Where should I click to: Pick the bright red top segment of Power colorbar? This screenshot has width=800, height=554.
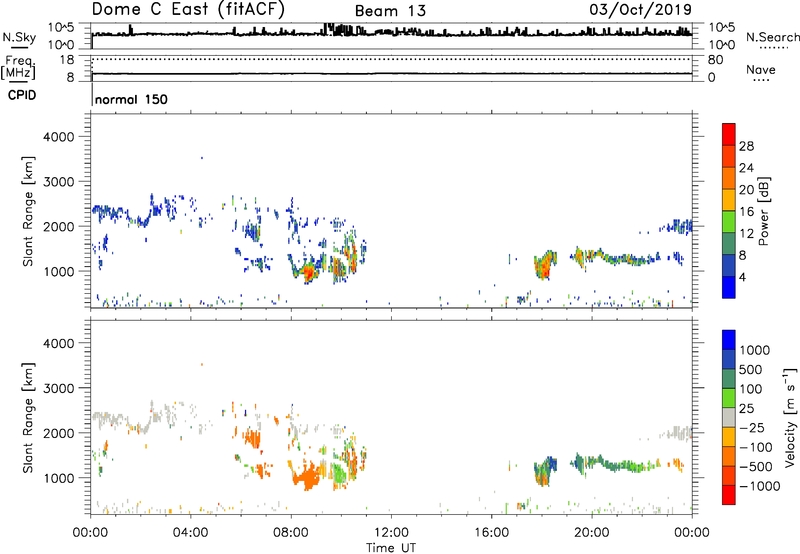click(x=729, y=134)
